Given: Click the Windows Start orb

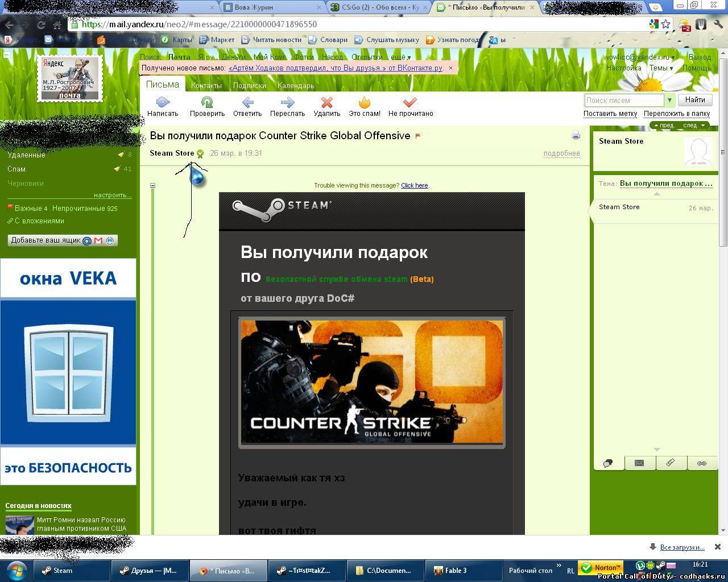Looking at the screenshot, I should click(x=16, y=570).
